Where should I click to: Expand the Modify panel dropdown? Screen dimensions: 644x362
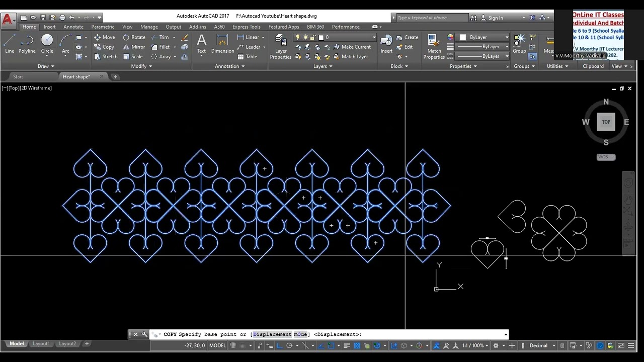[141, 66]
